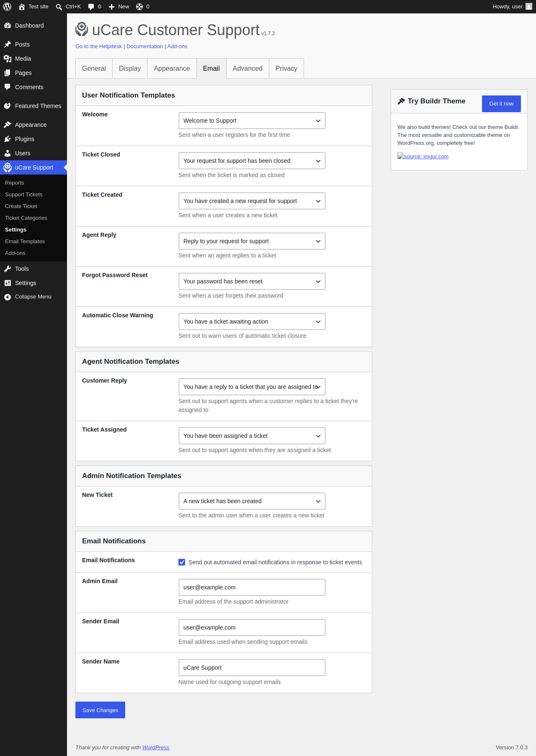Click the home icon beside Test site
This screenshot has height=756, width=536.
[x=22, y=7]
